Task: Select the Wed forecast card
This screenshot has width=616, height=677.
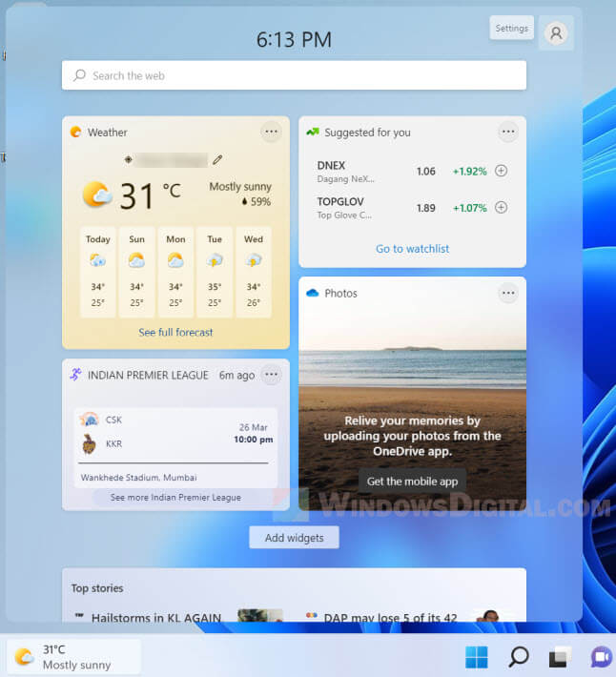Action: 254,272
